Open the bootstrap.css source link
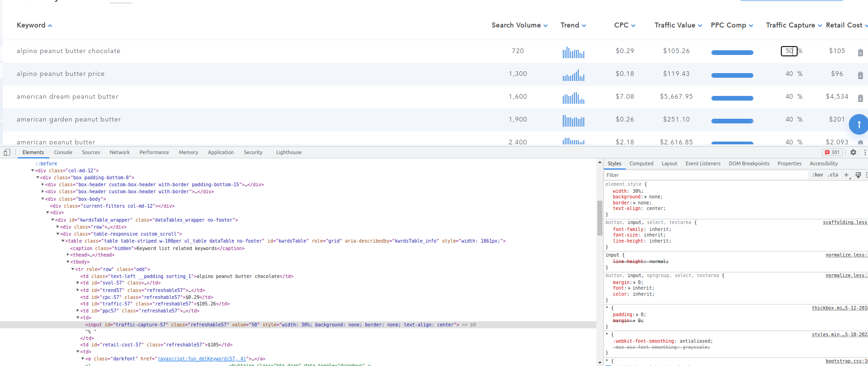 tap(847, 361)
